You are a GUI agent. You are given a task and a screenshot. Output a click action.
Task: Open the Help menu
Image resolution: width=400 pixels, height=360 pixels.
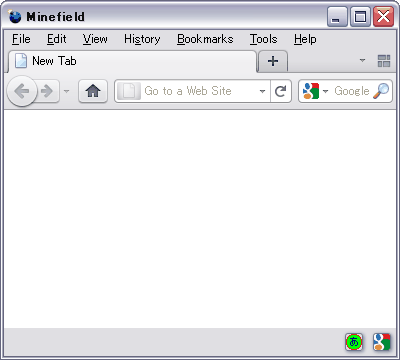[305, 39]
